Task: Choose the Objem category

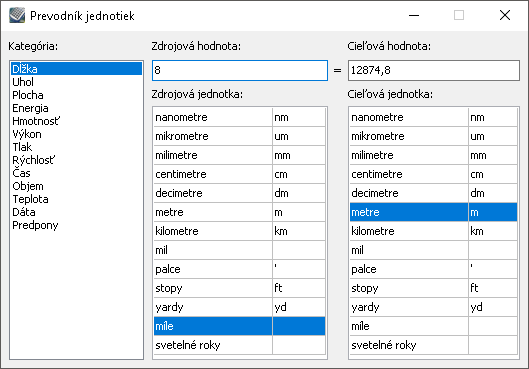Action: (x=76, y=186)
